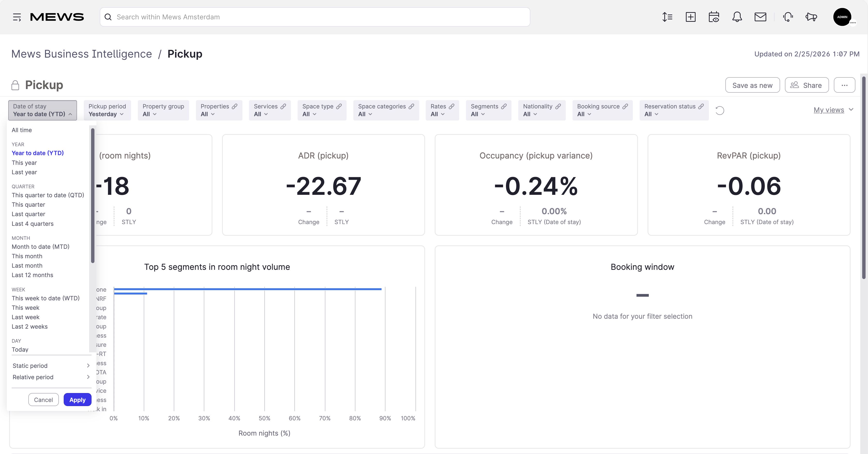Select Last 12 months option

32,275
